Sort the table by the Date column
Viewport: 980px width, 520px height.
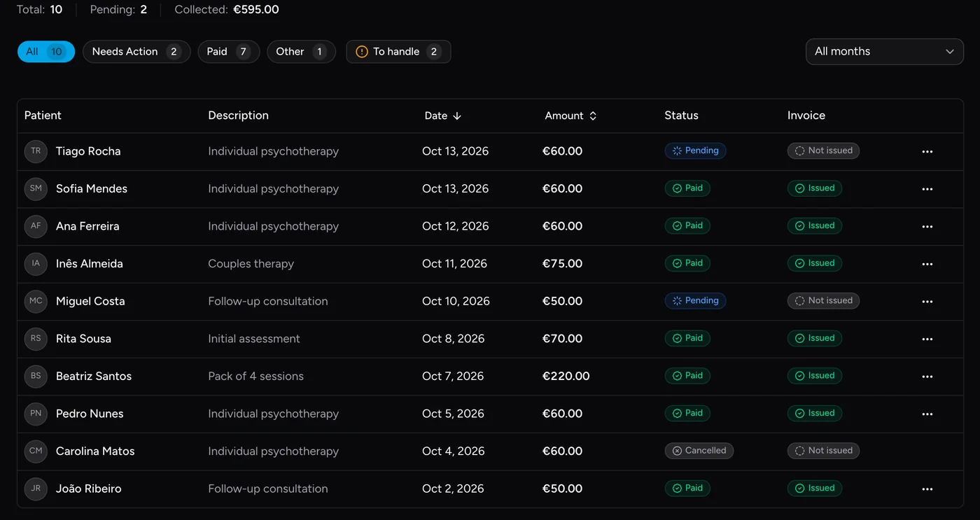442,115
